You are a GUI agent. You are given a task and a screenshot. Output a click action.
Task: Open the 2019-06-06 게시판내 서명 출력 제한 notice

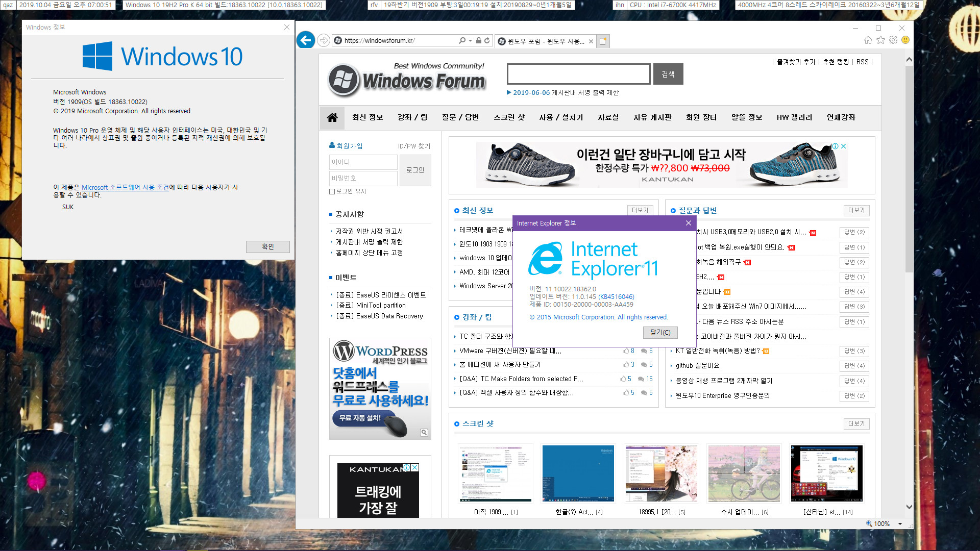(566, 92)
